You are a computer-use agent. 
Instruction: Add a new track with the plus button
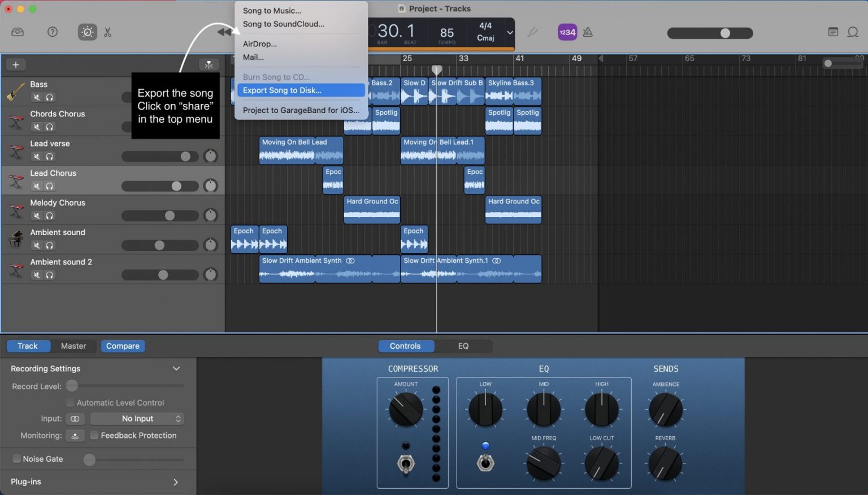coord(16,64)
